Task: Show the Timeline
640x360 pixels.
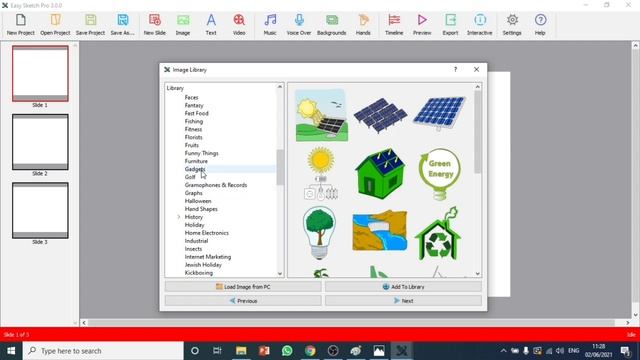Action: pos(394,24)
